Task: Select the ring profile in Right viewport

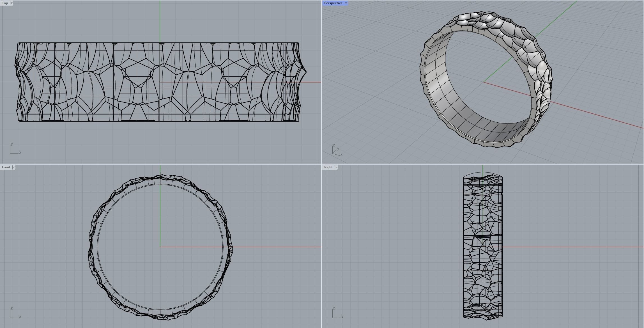Action: [x=483, y=246]
